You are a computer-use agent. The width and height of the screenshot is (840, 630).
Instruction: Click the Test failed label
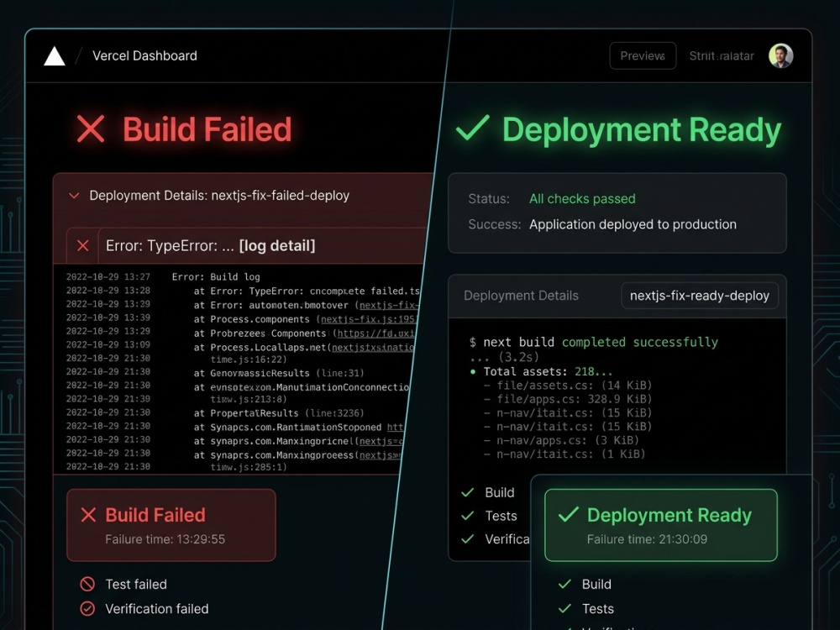136,584
